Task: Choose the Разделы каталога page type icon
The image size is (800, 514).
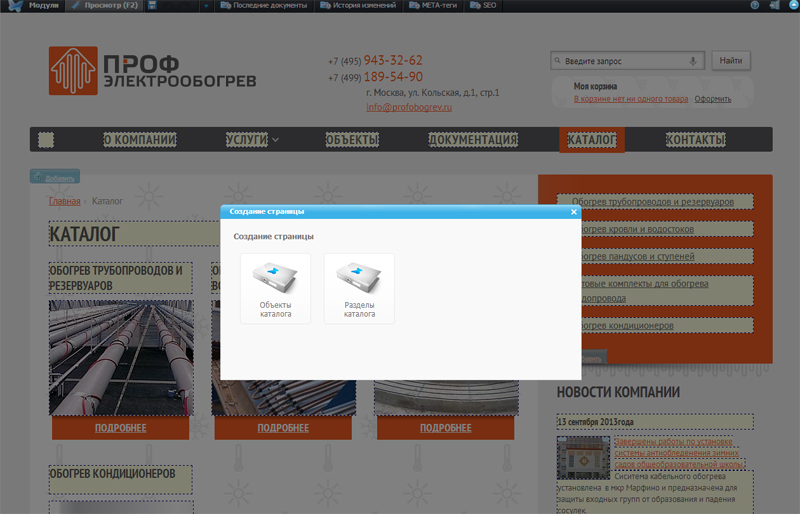Action: [359, 289]
